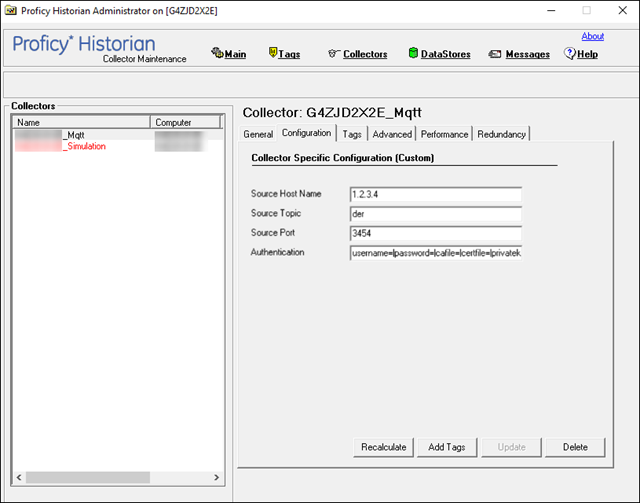The width and height of the screenshot is (640, 503).
Task: Click the Source Port input field
Action: [x=436, y=234]
